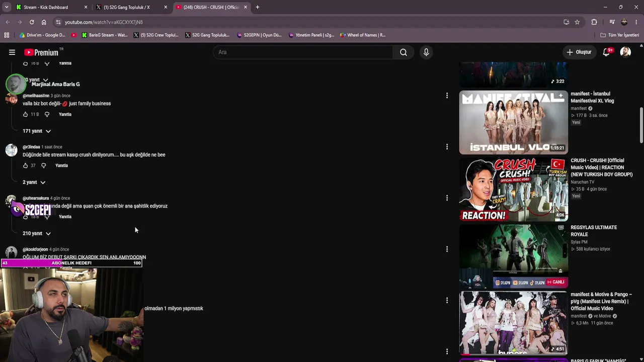Open the İstanbul Manifestival XL Vlog title
This screenshot has height=362, width=644.
[592, 97]
